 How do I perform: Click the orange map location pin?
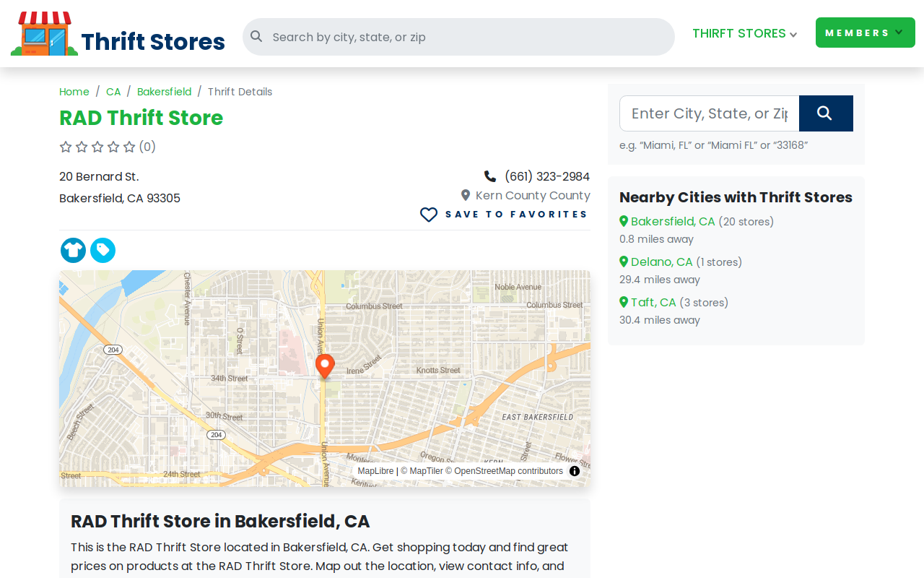(x=325, y=366)
